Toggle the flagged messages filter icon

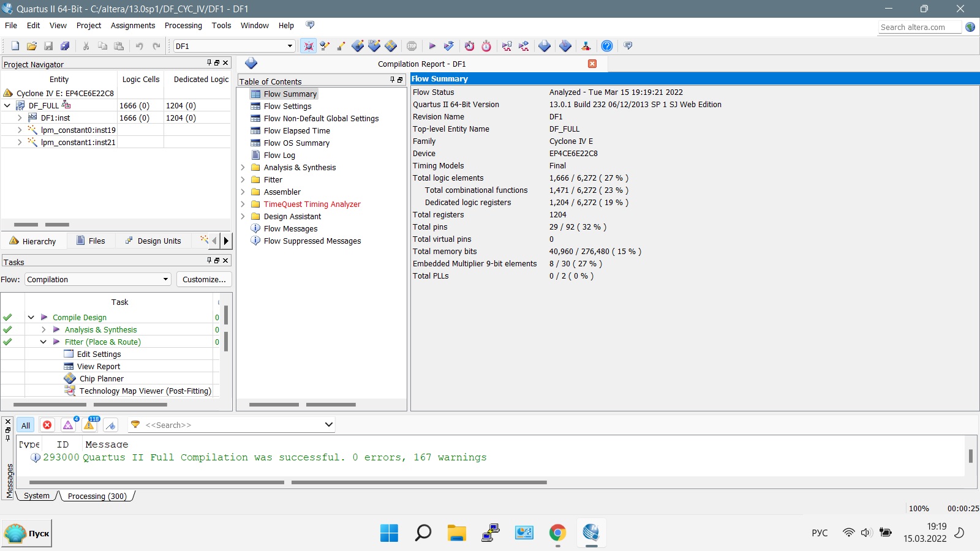(111, 425)
